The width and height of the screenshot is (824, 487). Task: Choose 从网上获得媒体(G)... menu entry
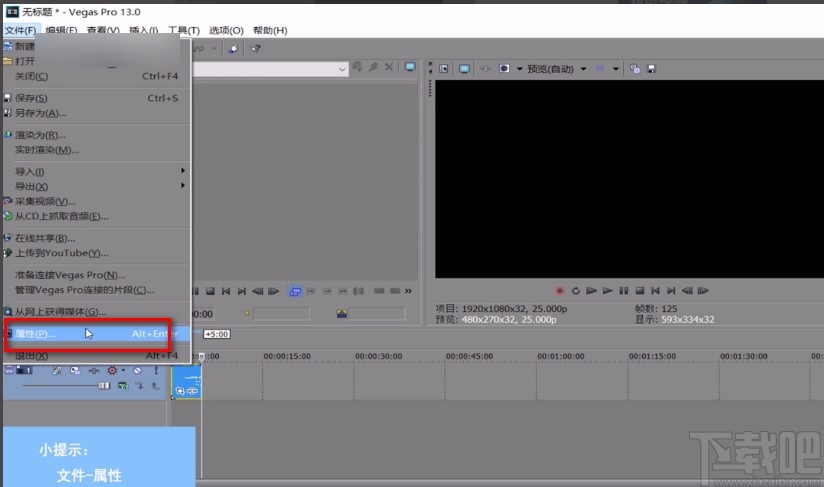(x=97, y=312)
